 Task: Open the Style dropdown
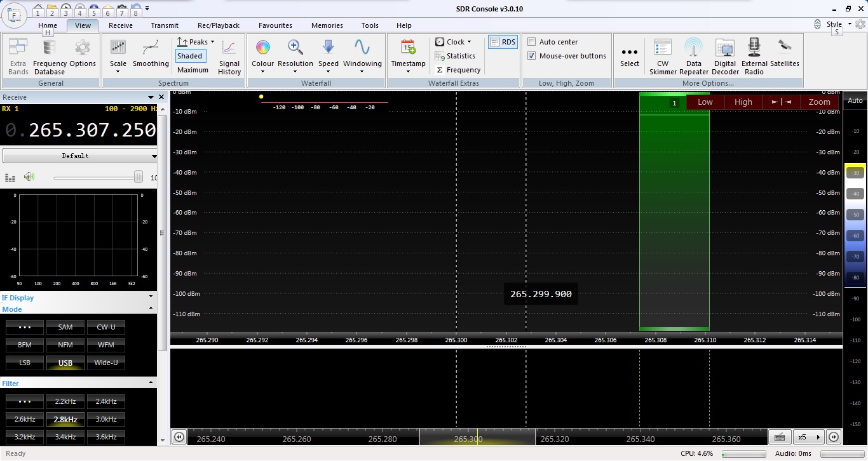coord(839,24)
